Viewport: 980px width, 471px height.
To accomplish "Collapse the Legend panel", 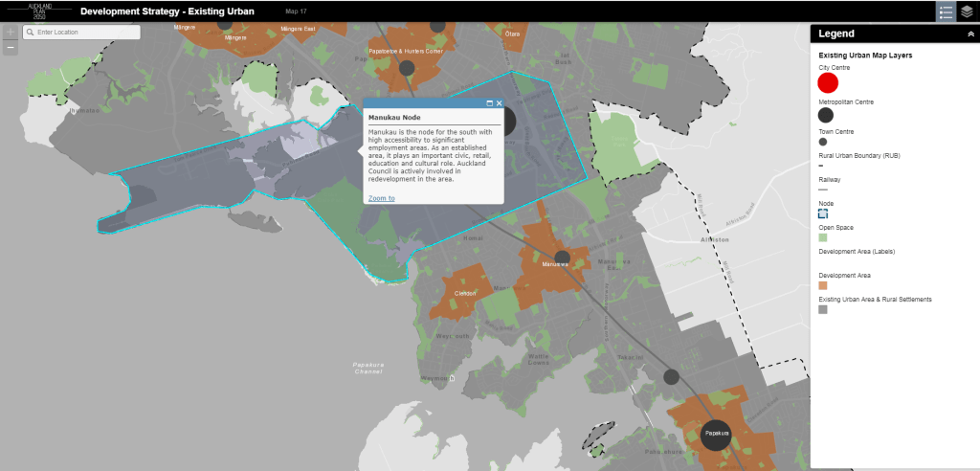I will click(x=971, y=34).
